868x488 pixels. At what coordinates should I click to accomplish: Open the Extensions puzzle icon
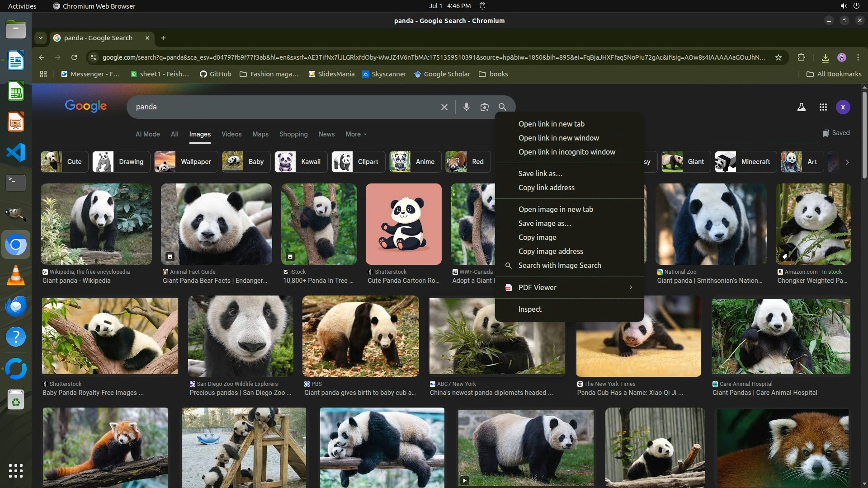801,57
